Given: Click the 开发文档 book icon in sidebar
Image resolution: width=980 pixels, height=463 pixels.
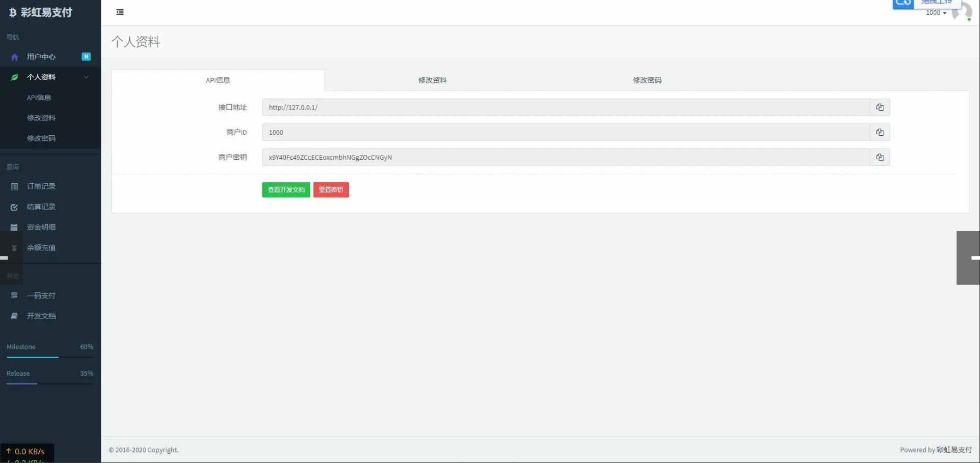Looking at the screenshot, I should pyautogui.click(x=15, y=316).
